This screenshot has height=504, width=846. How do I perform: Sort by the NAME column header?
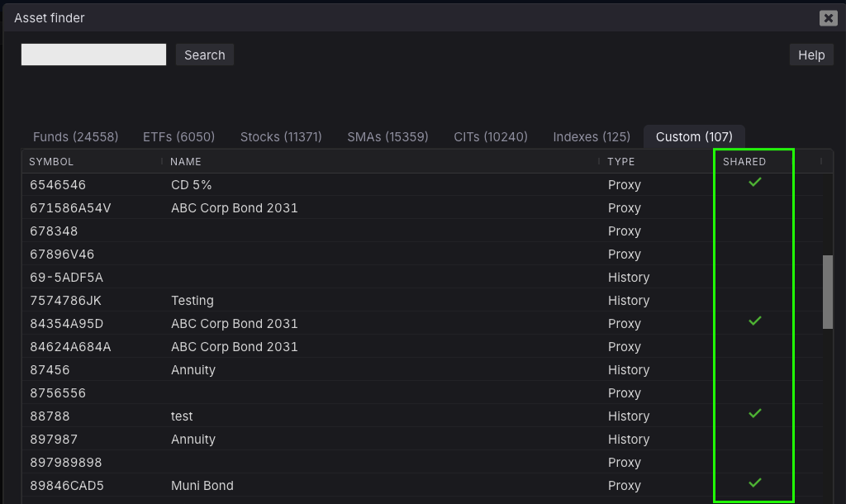point(186,162)
